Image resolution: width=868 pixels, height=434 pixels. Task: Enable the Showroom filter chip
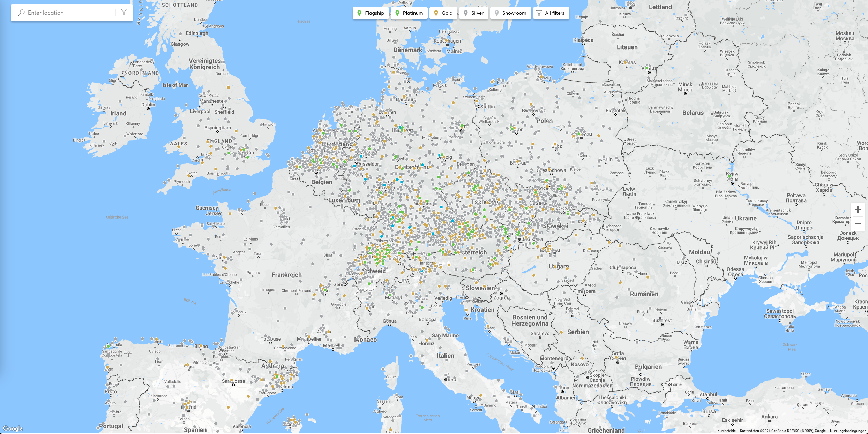point(510,13)
